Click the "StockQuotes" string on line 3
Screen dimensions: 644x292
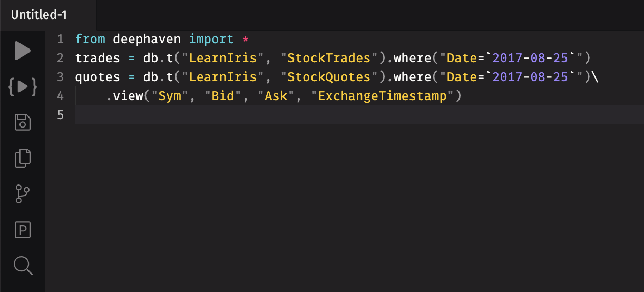(329, 77)
